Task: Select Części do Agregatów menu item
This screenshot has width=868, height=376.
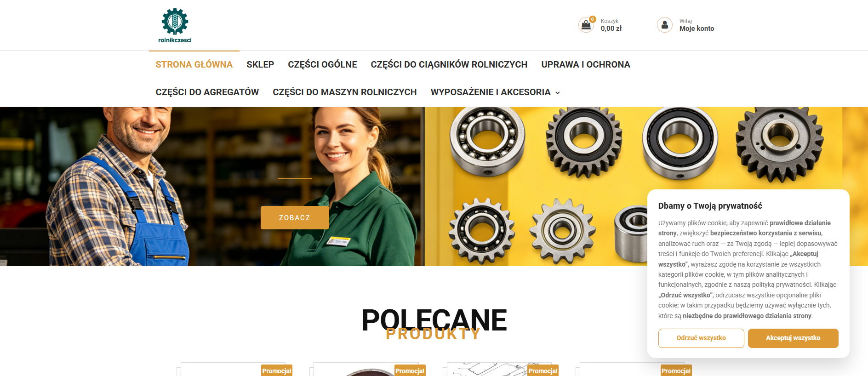Action: (207, 92)
